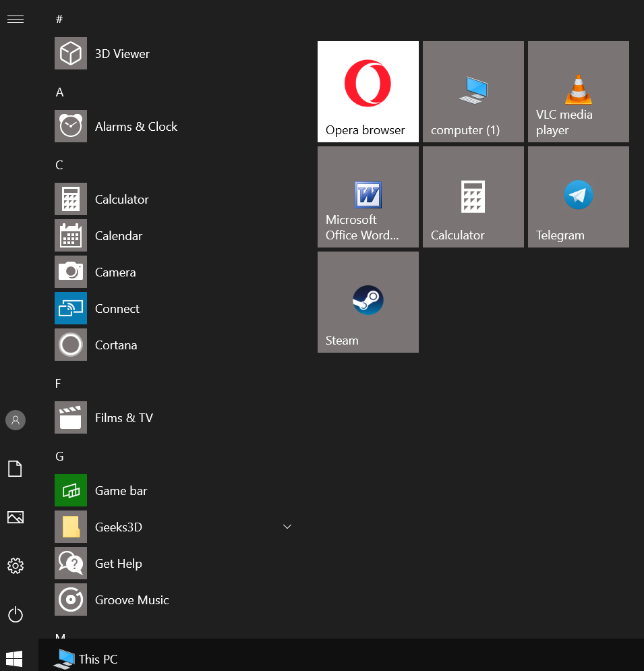
Task: Expand the hamburger menu at top
Action: point(16,20)
